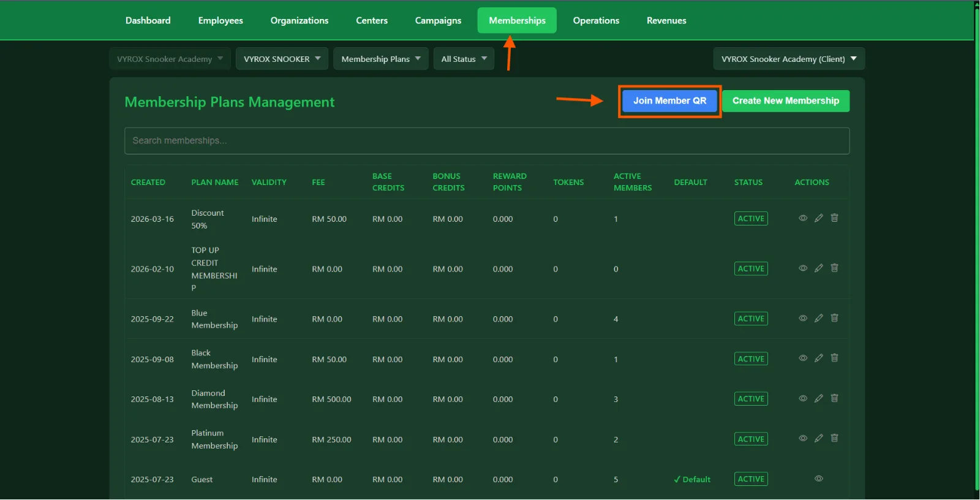
Task: Open the Centers tab
Action: pos(372,20)
